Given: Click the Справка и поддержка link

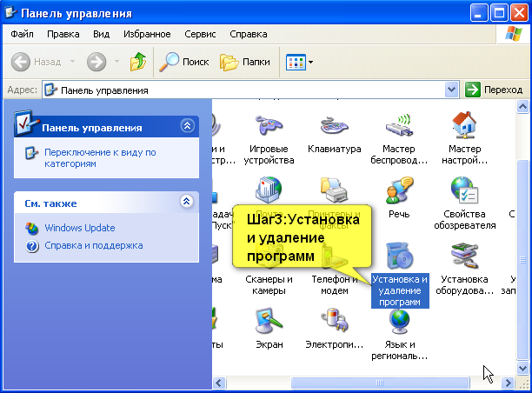Looking at the screenshot, I should pos(94,245).
